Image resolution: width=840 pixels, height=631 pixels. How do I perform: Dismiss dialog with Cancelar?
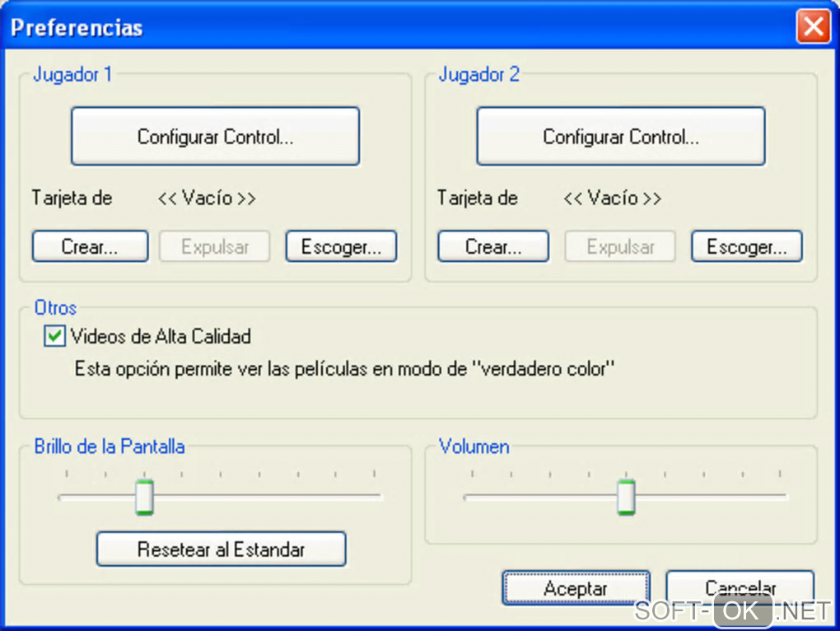[740, 587]
